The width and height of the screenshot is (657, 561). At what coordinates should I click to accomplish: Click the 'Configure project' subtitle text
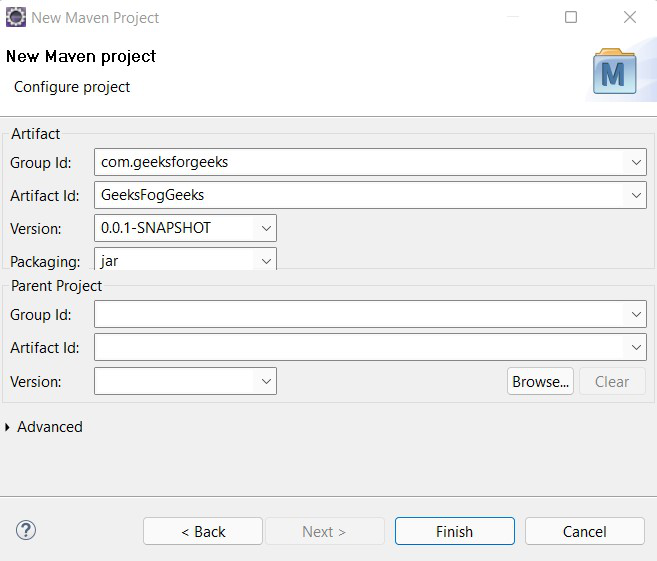[72, 87]
